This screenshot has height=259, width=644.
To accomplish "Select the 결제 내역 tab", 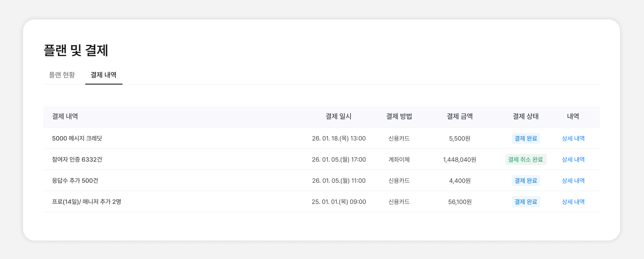I will click(104, 75).
